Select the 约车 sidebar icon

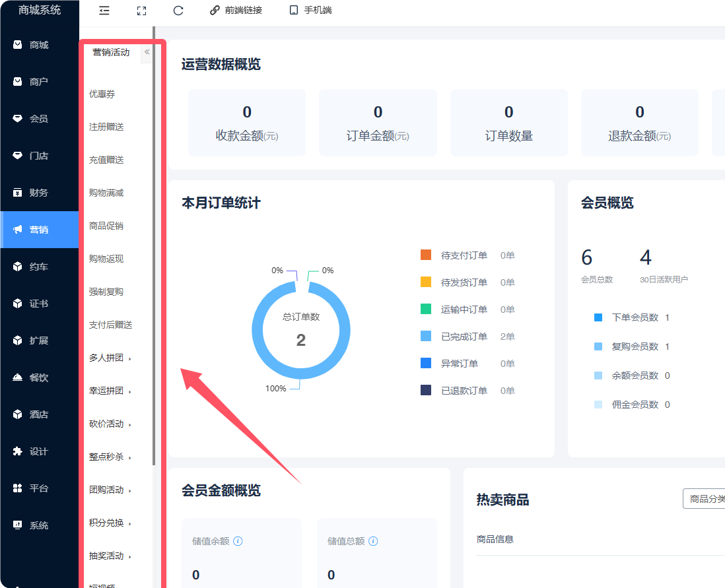click(40, 267)
